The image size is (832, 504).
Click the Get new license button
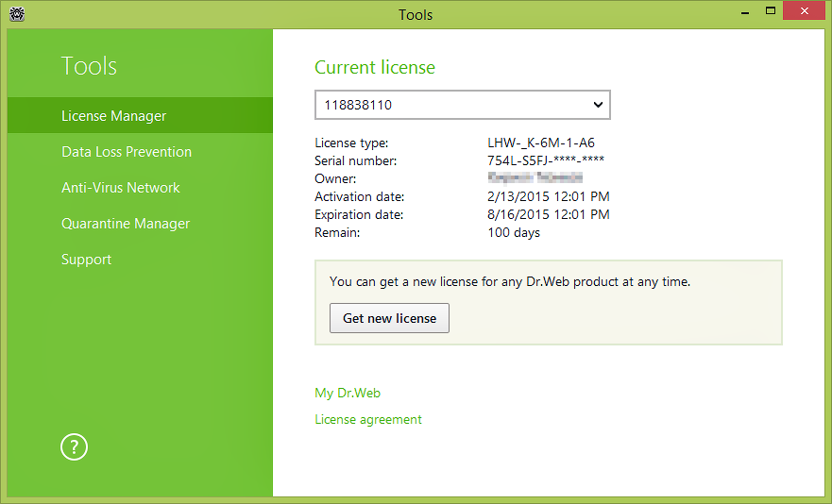389,318
